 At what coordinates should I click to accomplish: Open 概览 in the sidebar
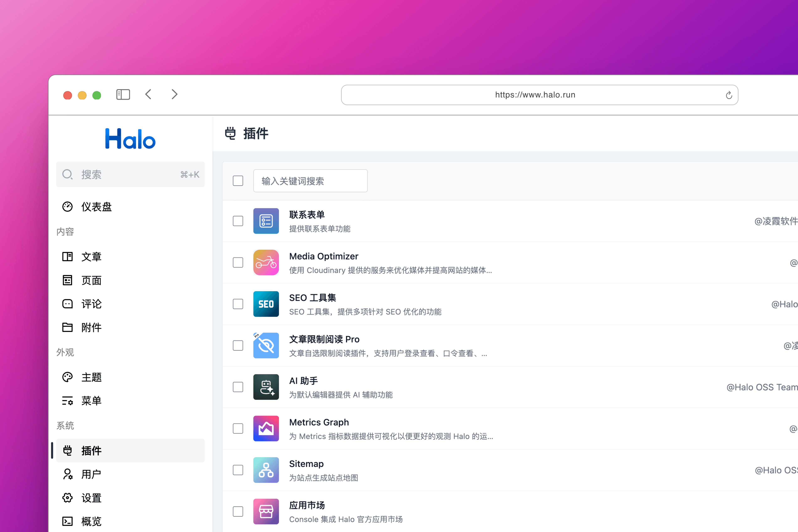click(130, 521)
